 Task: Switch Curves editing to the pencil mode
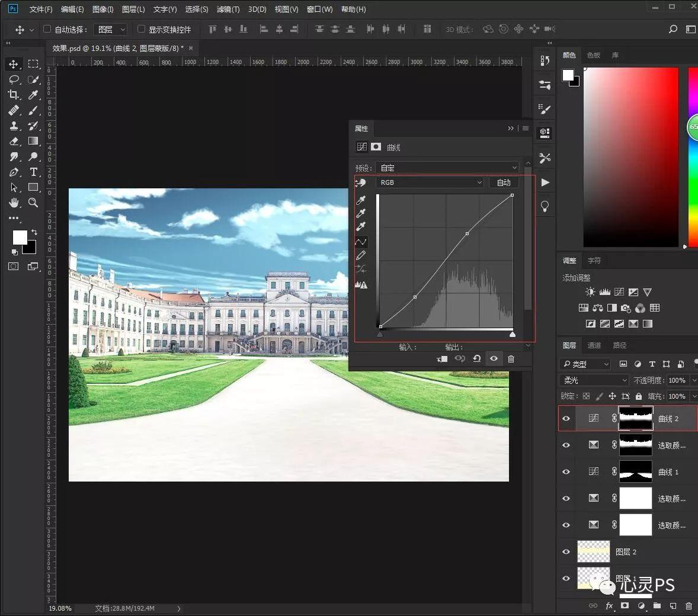point(362,255)
